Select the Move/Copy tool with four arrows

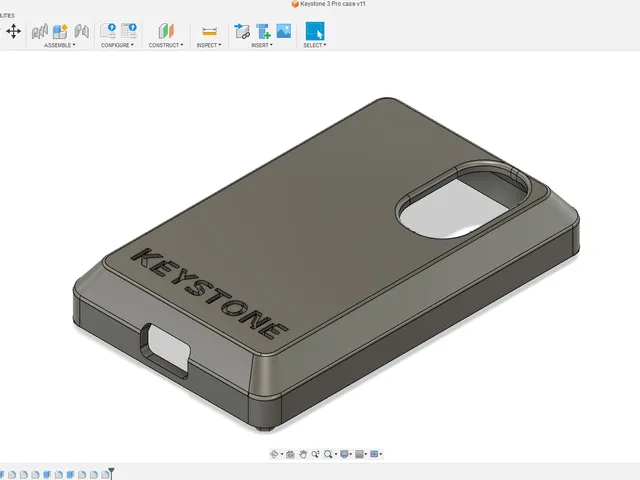[13, 31]
